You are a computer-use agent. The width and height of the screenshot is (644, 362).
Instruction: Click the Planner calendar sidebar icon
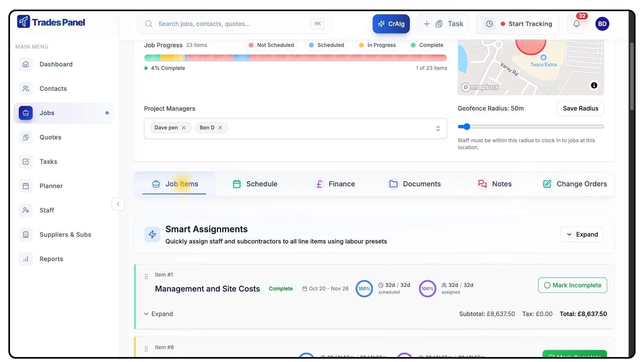tap(26, 186)
